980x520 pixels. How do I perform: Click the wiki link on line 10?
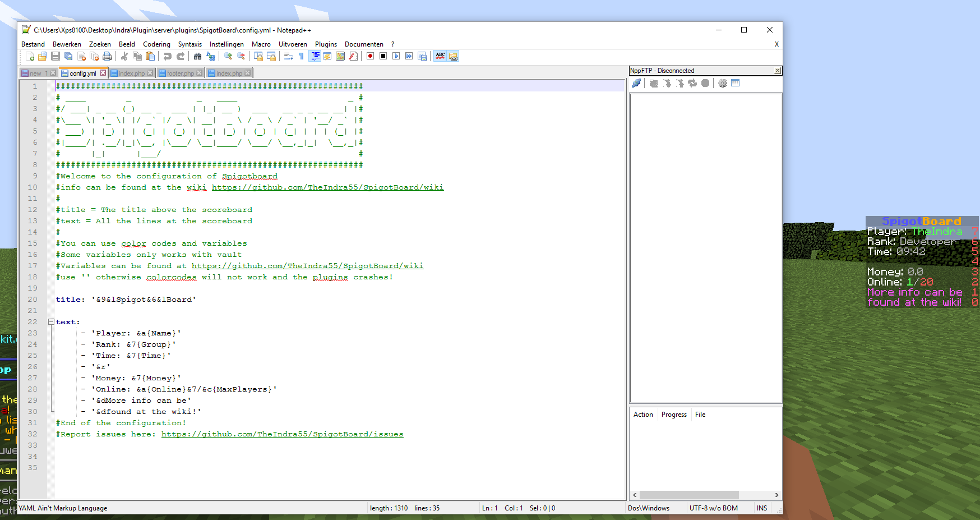tap(327, 187)
